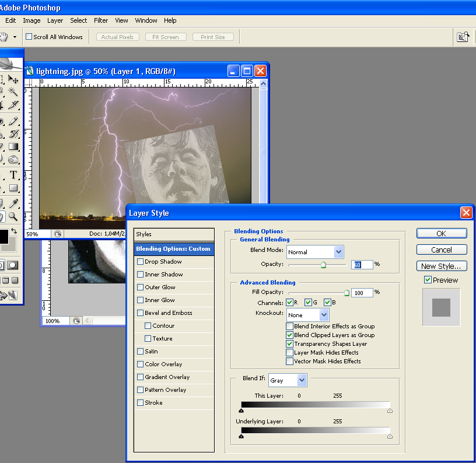Select the Rectangle shape tool
Screen dimensions: 476x463
click(x=13, y=188)
